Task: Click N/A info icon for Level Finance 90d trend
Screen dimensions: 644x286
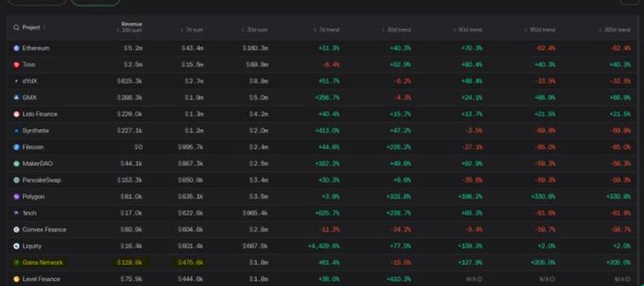Action: click(x=479, y=279)
